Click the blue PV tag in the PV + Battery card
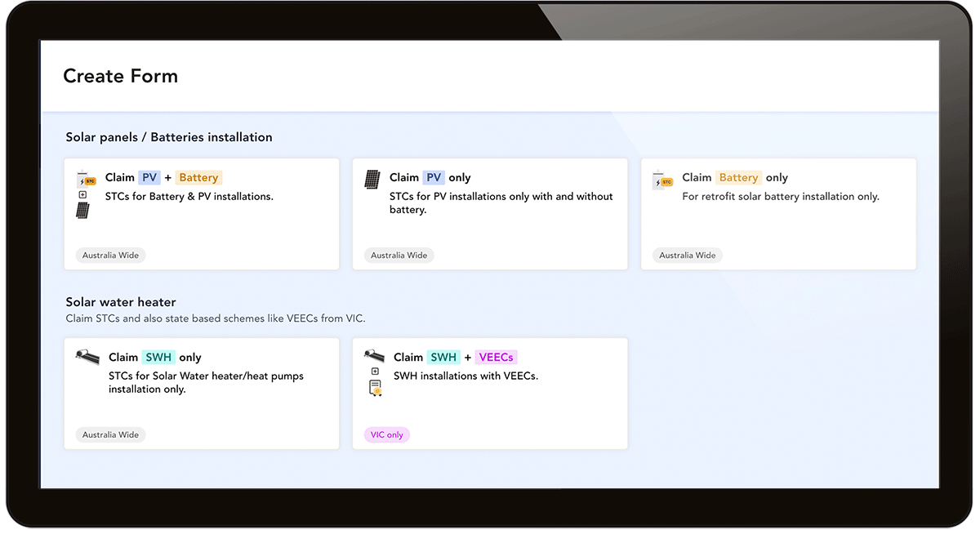The image size is (980, 534). pos(149,178)
